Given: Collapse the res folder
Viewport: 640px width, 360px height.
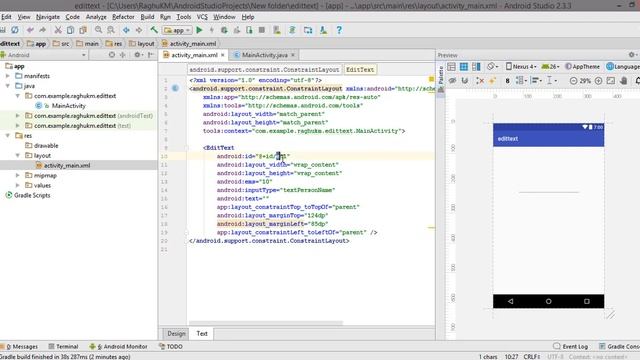Looking at the screenshot, I should click(x=8, y=136).
